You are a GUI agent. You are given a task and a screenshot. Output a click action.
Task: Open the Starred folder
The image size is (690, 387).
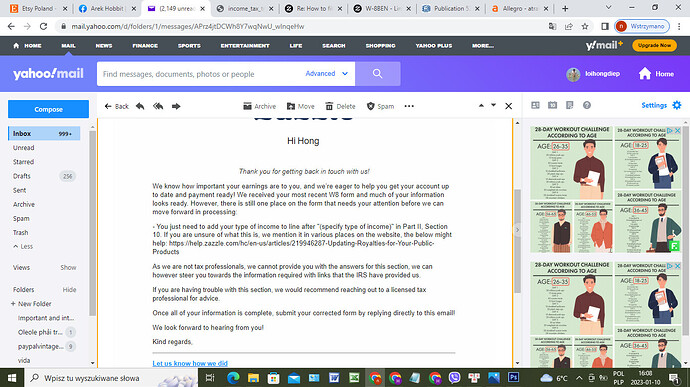[x=23, y=162]
